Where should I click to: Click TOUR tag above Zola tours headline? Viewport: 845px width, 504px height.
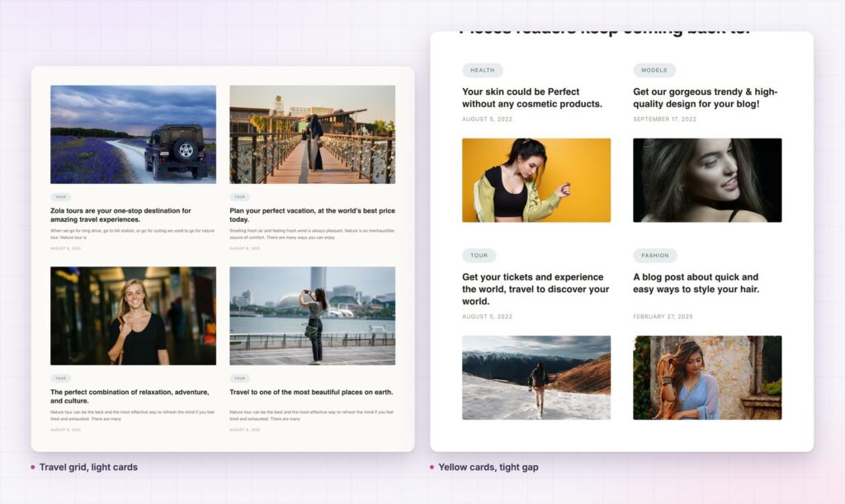(61, 197)
